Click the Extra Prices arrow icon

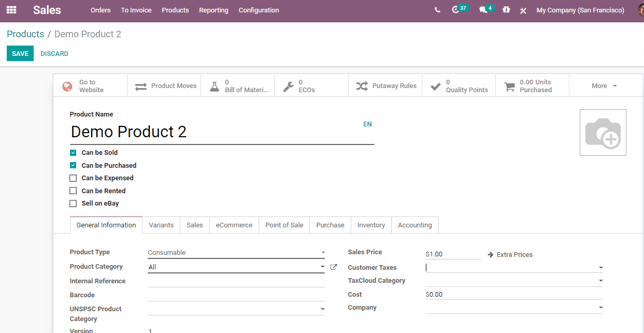[490, 255]
